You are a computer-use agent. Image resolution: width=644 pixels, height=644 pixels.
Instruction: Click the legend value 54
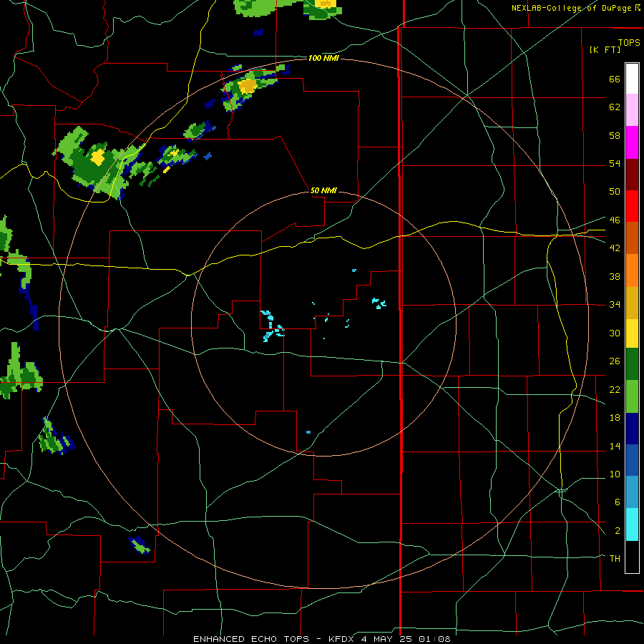point(615,163)
